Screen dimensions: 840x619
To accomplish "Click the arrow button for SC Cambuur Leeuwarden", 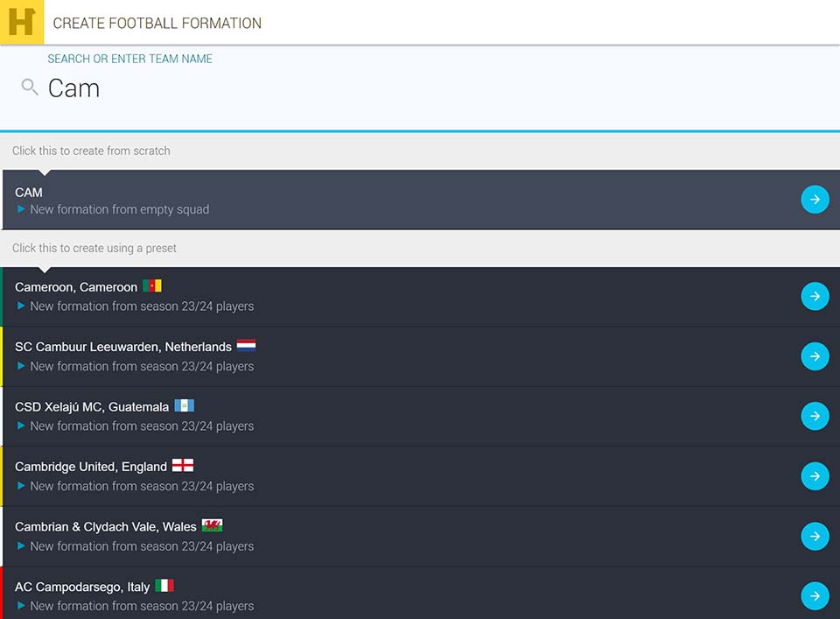I will pyautogui.click(x=815, y=355).
